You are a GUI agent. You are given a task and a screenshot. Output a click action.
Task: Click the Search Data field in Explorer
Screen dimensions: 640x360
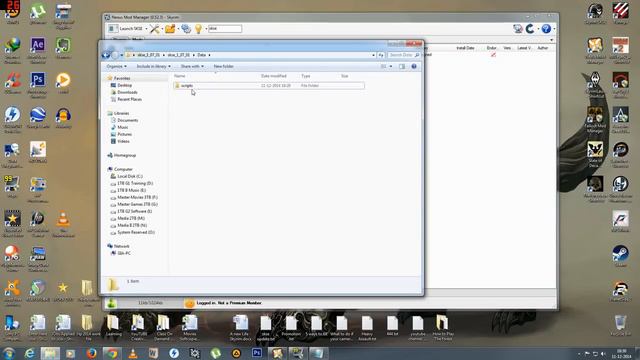pos(403,55)
